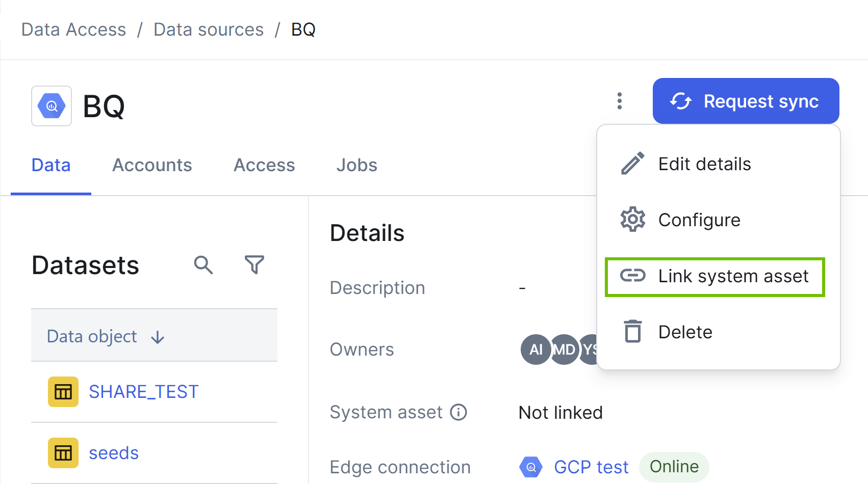868x484 pixels.
Task: Choose Delete from the menu
Action: [718, 332]
